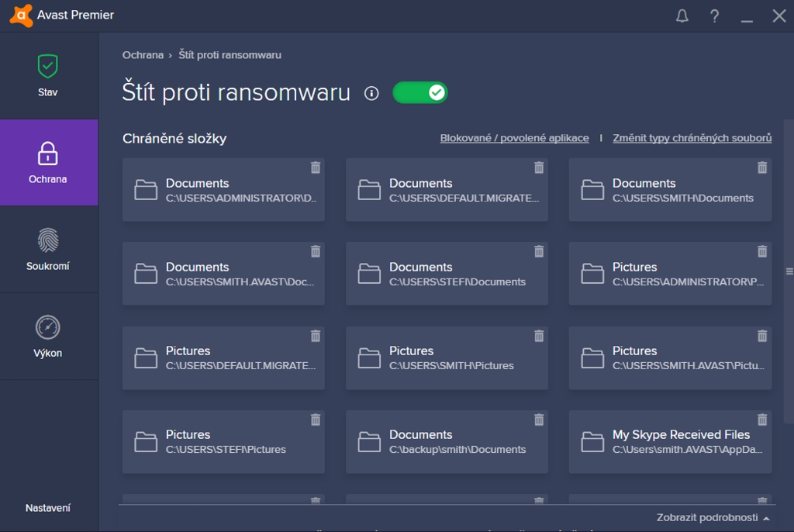Click Ochrana in the breadcrumb path
The image size is (794, 532).
[x=143, y=55]
